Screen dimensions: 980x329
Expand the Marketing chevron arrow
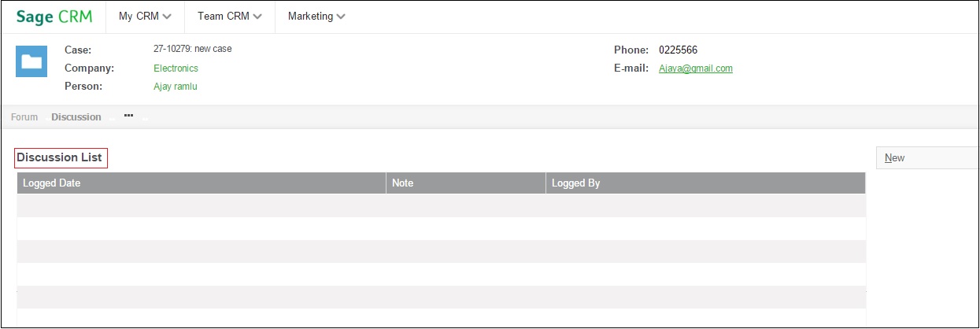[341, 17]
